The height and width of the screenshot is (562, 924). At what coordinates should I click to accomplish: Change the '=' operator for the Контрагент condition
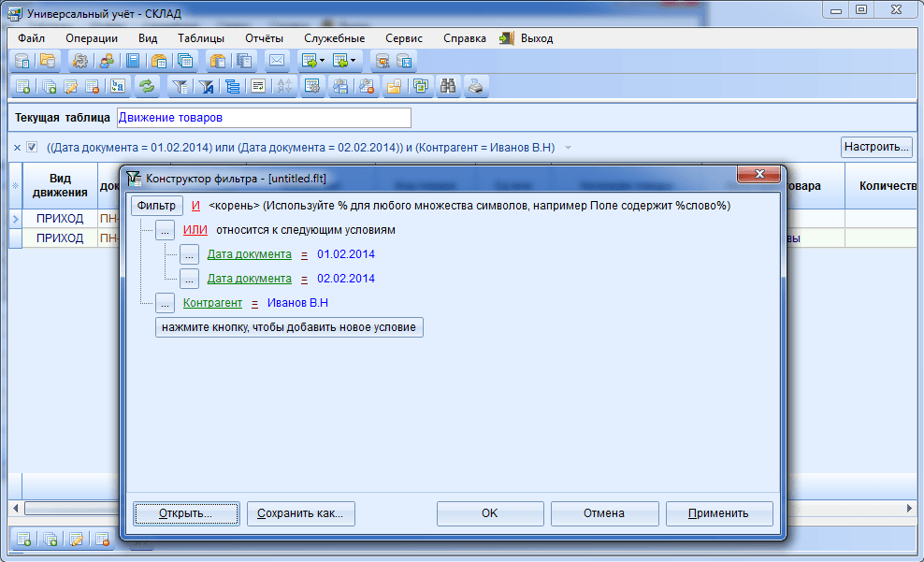[254, 303]
